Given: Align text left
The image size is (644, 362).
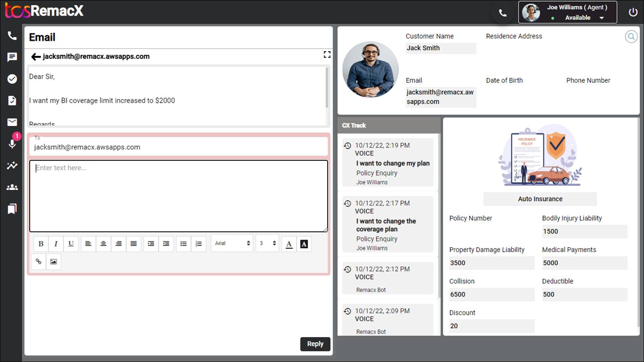Looking at the screenshot, I should (88, 244).
